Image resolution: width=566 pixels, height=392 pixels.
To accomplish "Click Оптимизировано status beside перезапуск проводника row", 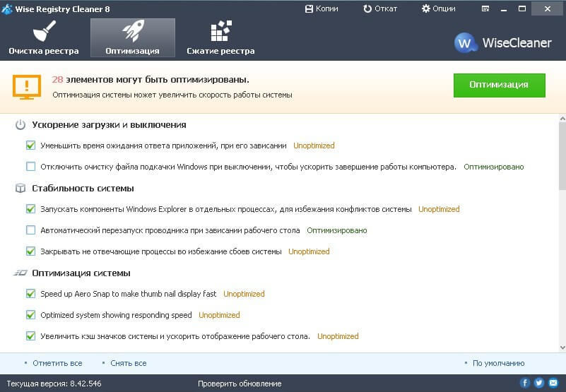I will [337, 230].
